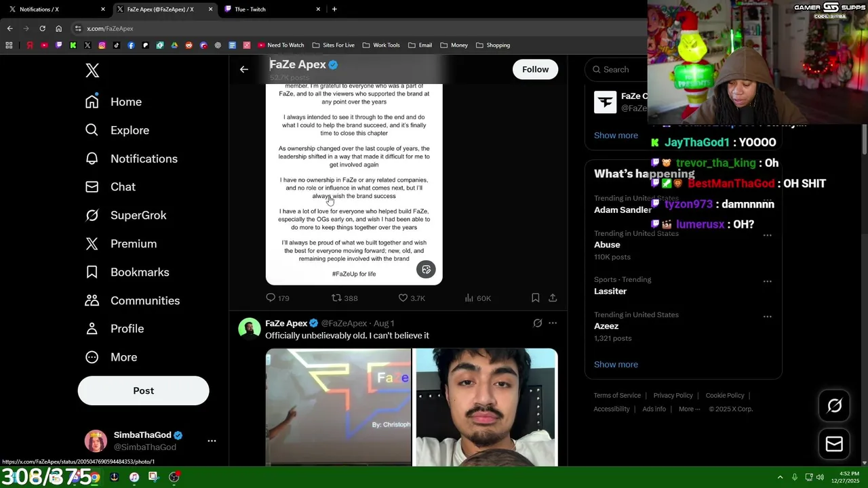Click the back arrow on FaZe Apex profile
Screen dimensions: 868x488
pyautogui.click(x=244, y=69)
